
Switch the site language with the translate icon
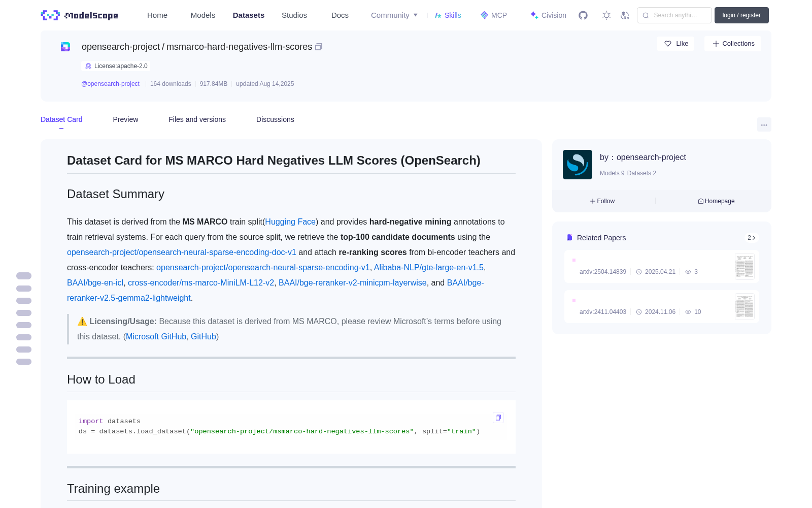coord(625,15)
